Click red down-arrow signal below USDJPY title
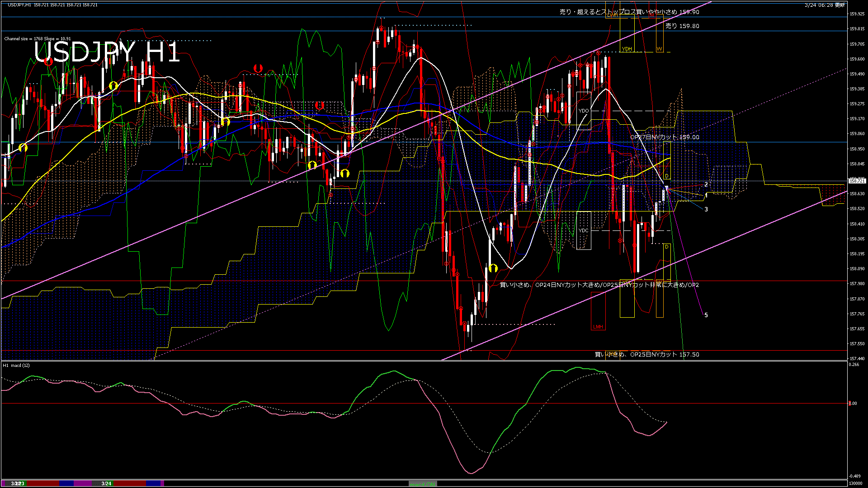 pos(48,62)
